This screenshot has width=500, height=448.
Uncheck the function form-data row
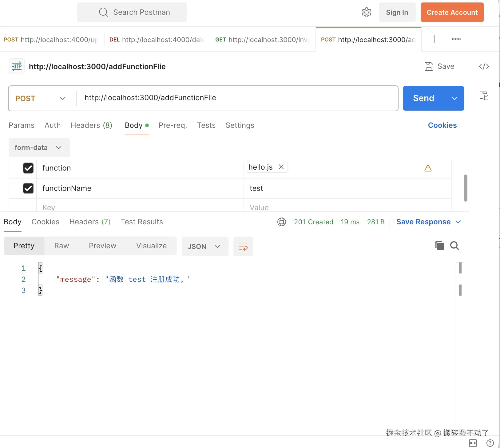[x=28, y=168]
